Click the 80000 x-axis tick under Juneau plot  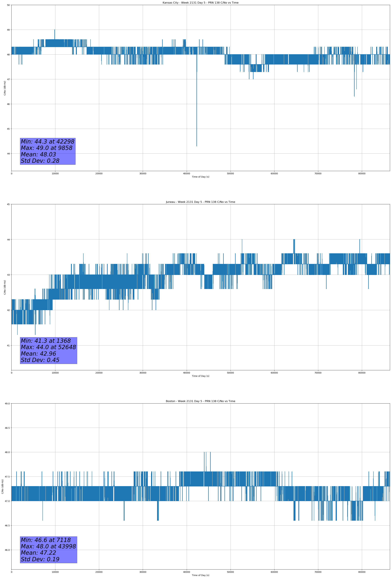(362, 373)
